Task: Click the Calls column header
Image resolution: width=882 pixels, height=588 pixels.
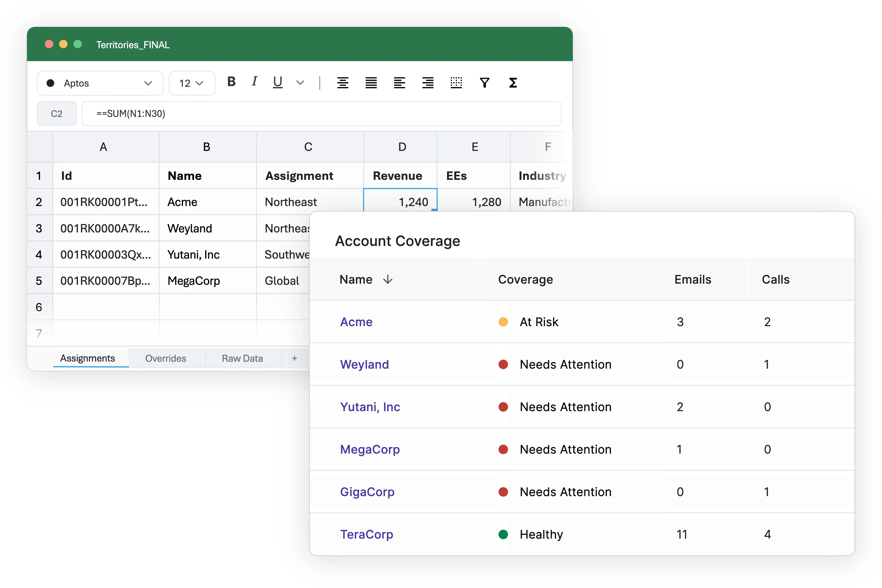Action: pyautogui.click(x=775, y=279)
